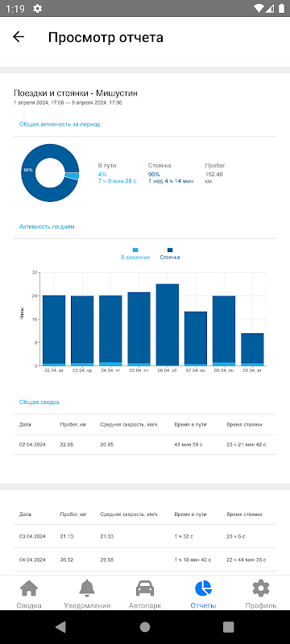The image size is (290, 644).
Task: Select the 06.04 сб tallest bar
Action: point(168,324)
